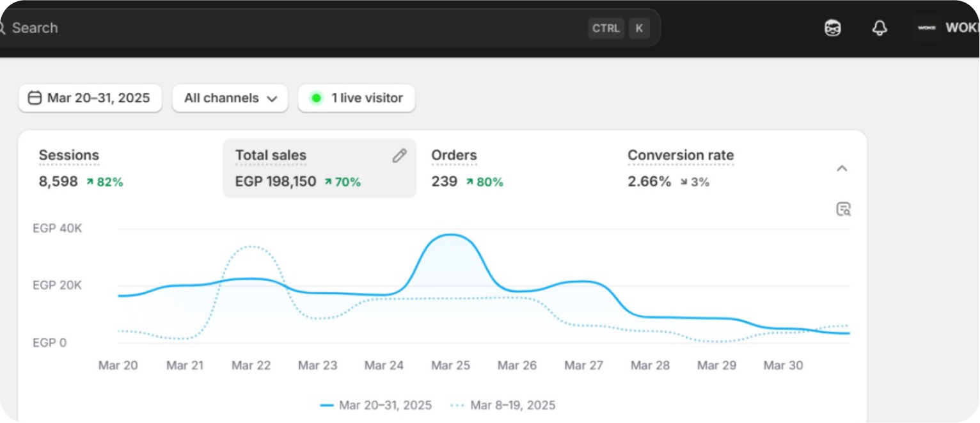Viewport: 980px width, 423px height.
Task: Click the search magnifier icon
Action: click(2, 28)
